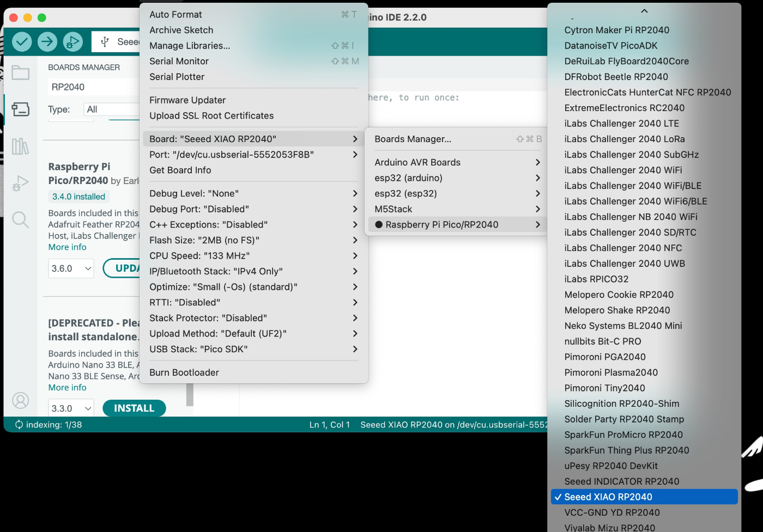Open the Type filter dropdown
The image size is (763, 532).
pos(112,109)
